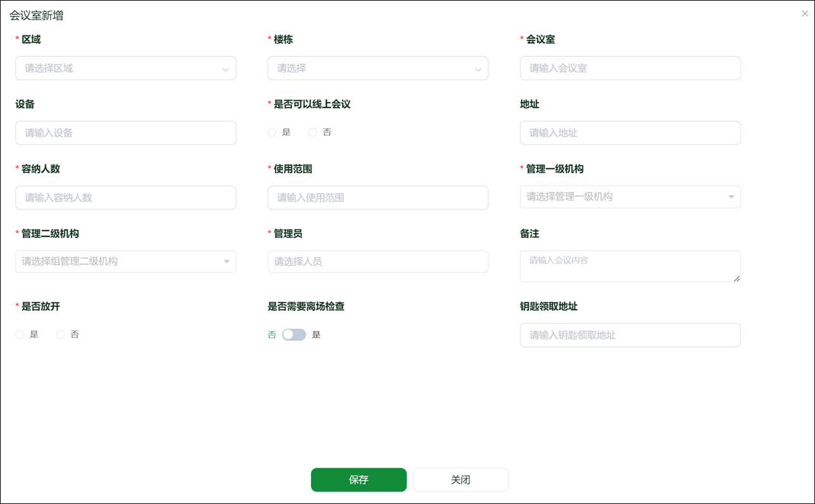Select 是 for 是否可以线上会议

click(272, 132)
